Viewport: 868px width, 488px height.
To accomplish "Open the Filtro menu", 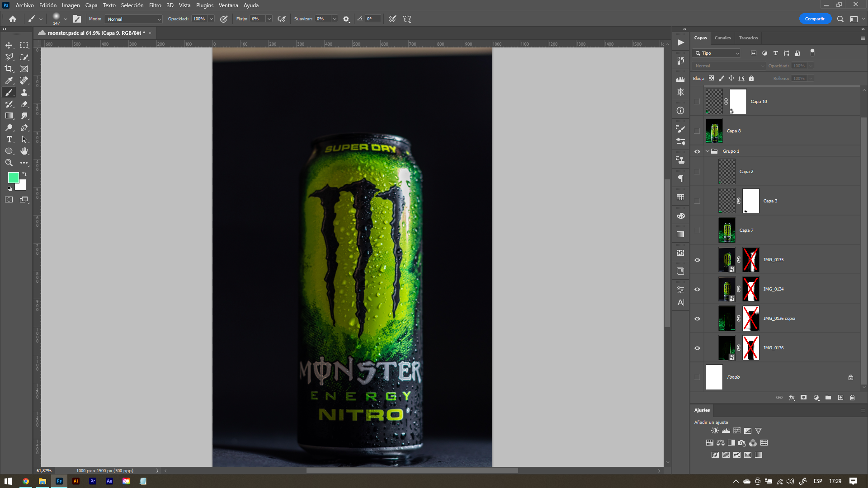I will coord(155,5).
